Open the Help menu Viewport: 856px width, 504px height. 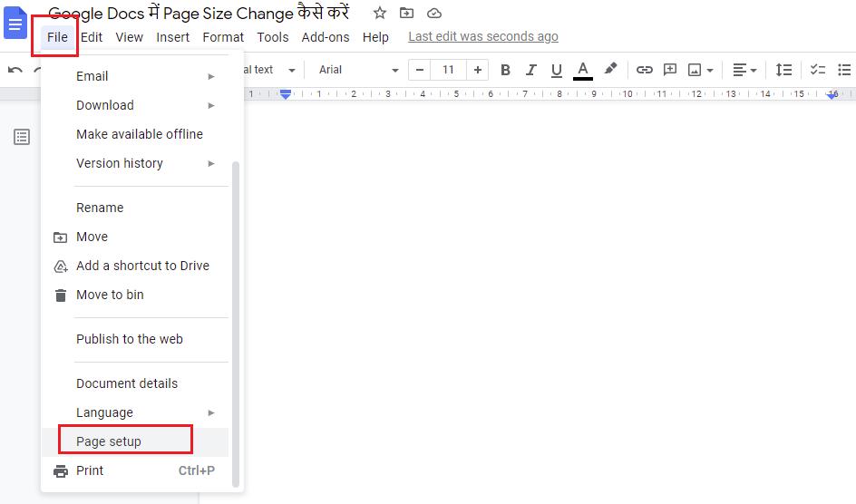point(375,37)
